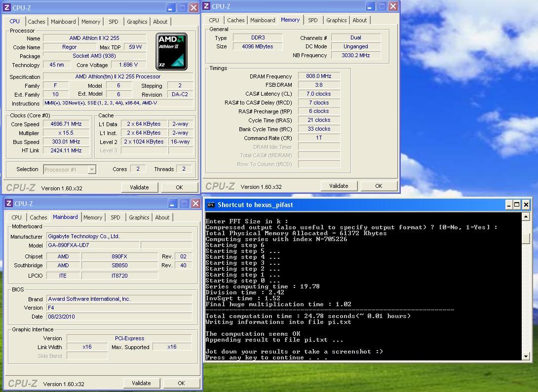The image size is (538, 392).
Task: Select the Core Speed value 4696.71 MHz
Action: 66,124
